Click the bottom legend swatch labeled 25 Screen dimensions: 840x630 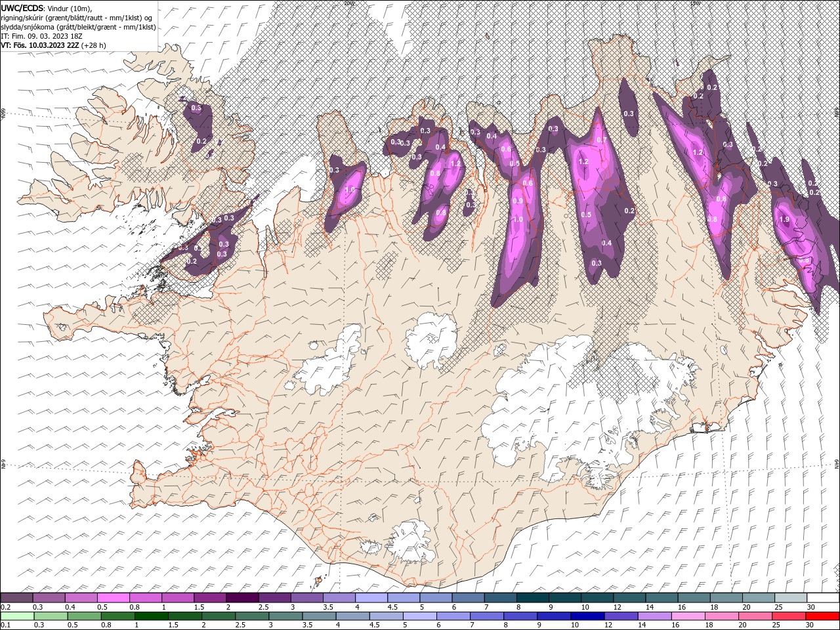789,616
